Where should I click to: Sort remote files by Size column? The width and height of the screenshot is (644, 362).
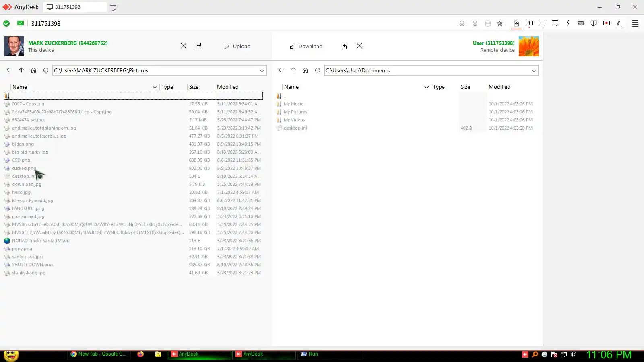[466, 87]
